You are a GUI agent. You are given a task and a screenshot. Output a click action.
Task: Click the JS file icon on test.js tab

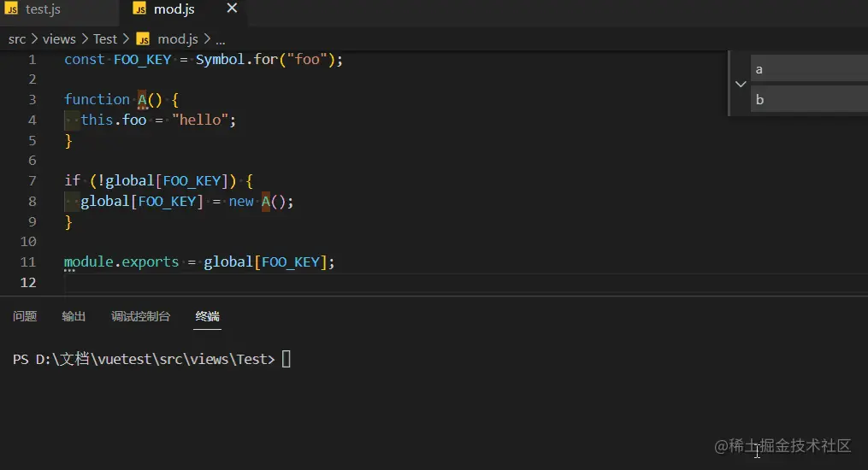pyautogui.click(x=12, y=9)
